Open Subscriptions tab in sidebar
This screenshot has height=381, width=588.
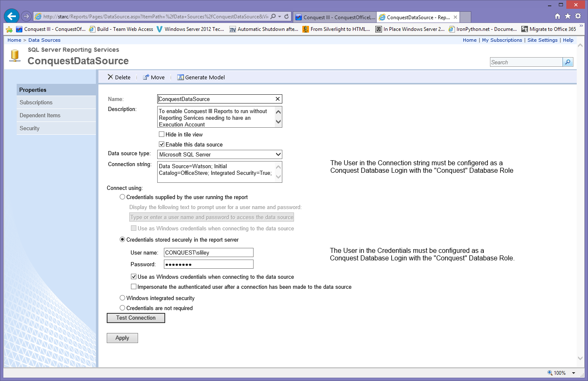click(56, 102)
